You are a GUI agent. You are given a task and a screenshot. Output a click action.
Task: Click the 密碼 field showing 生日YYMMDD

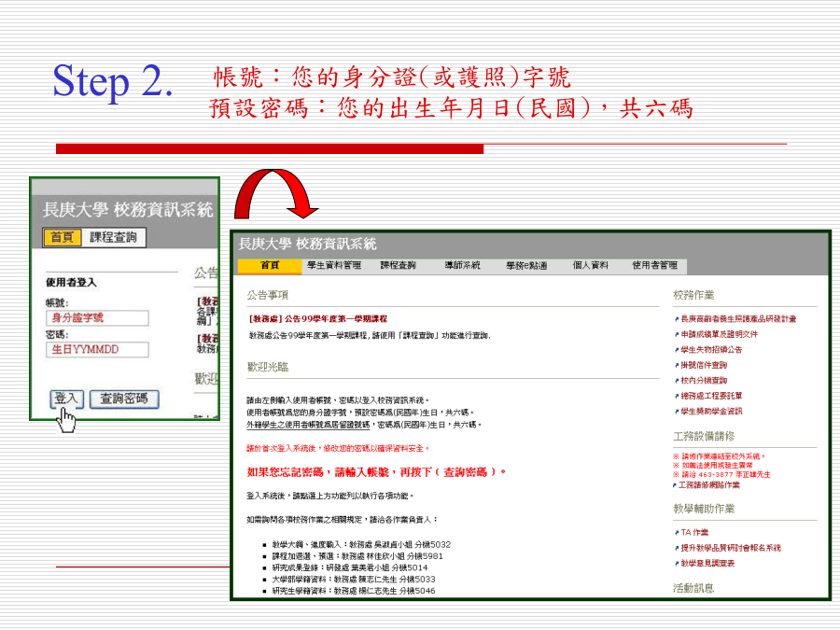(x=97, y=350)
